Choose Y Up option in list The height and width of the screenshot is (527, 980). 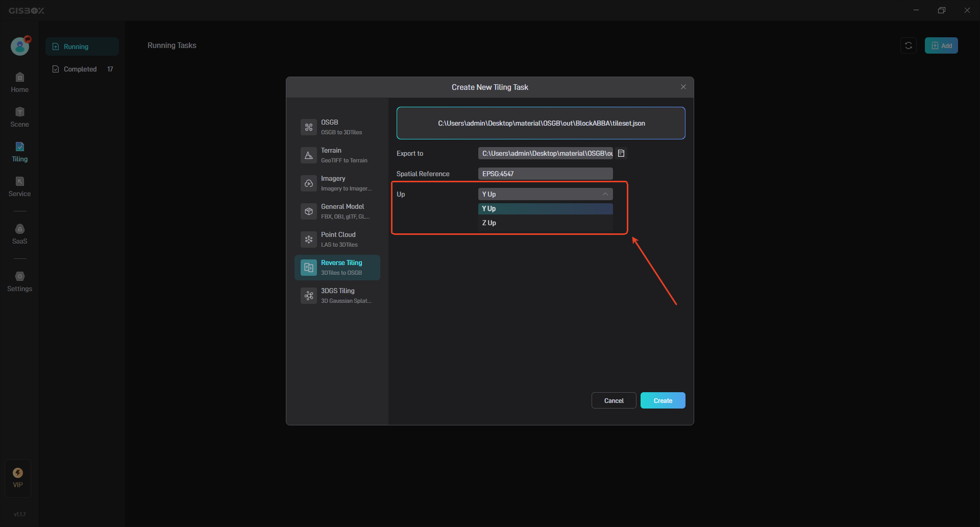[x=546, y=208]
